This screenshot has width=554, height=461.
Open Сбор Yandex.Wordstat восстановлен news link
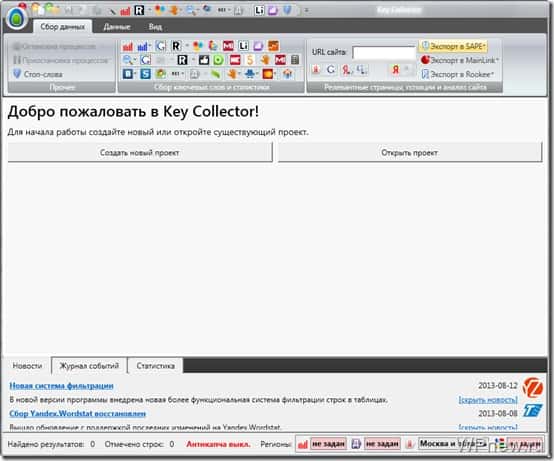(77, 413)
